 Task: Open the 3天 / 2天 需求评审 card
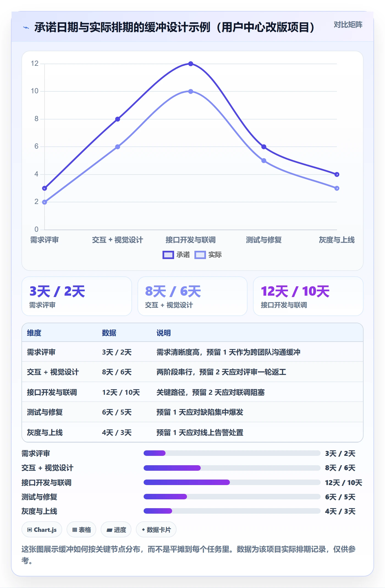coord(77,296)
